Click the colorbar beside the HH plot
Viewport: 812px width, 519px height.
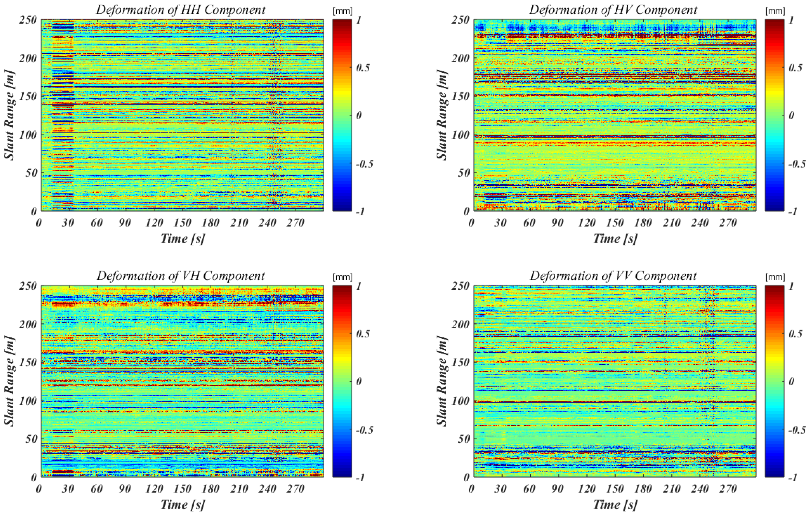pos(342,115)
